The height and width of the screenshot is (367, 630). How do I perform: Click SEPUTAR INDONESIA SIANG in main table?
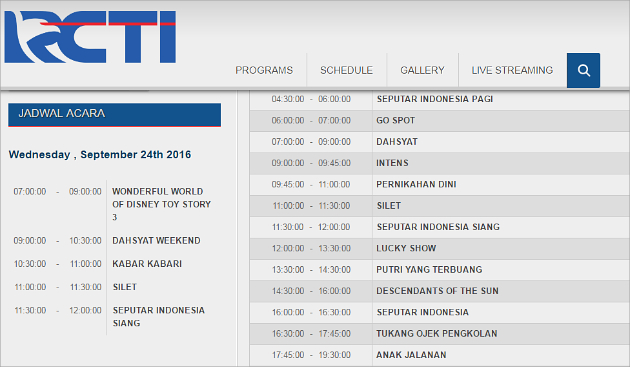pyautogui.click(x=438, y=227)
